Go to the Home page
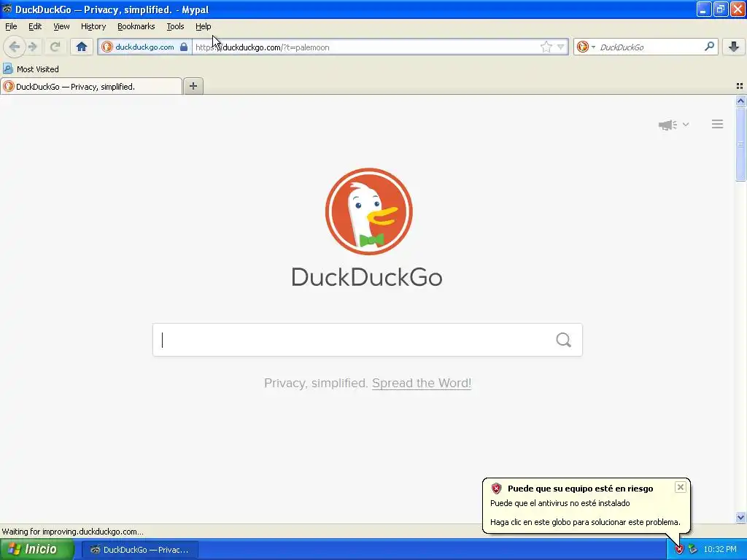This screenshot has width=747, height=560. pyautogui.click(x=82, y=47)
